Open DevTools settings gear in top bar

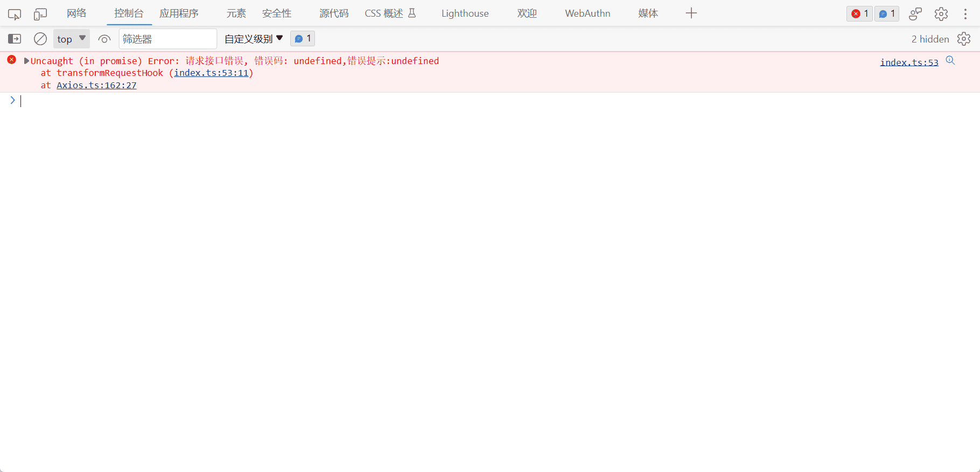[x=941, y=14]
